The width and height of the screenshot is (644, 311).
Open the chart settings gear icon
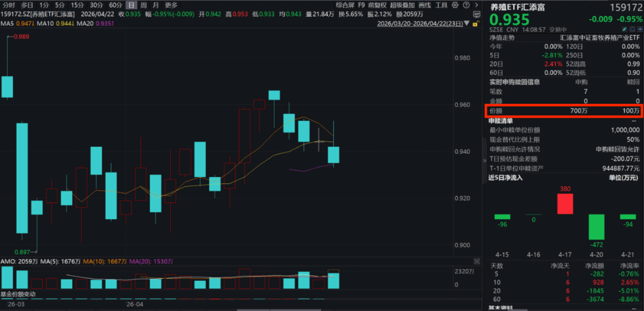[455, 5]
